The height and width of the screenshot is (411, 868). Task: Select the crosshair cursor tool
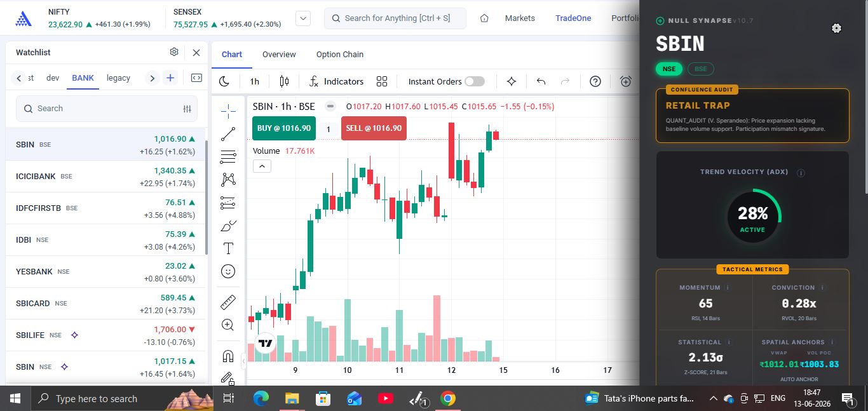click(x=228, y=111)
